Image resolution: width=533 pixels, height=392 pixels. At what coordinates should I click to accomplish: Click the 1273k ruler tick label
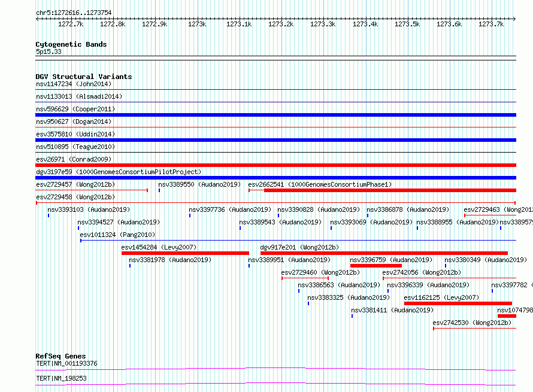pyautogui.click(x=197, y=24)
